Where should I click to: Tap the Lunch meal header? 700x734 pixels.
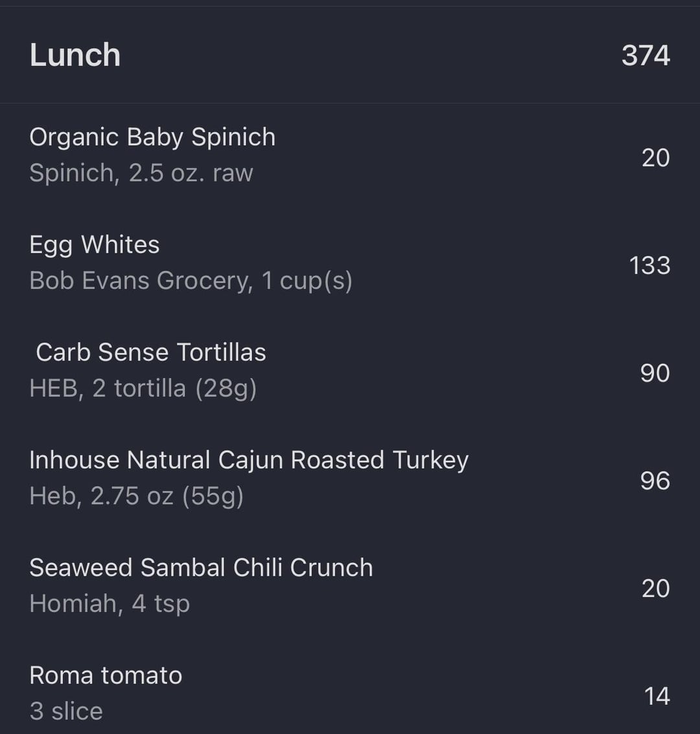coord(75,55)
